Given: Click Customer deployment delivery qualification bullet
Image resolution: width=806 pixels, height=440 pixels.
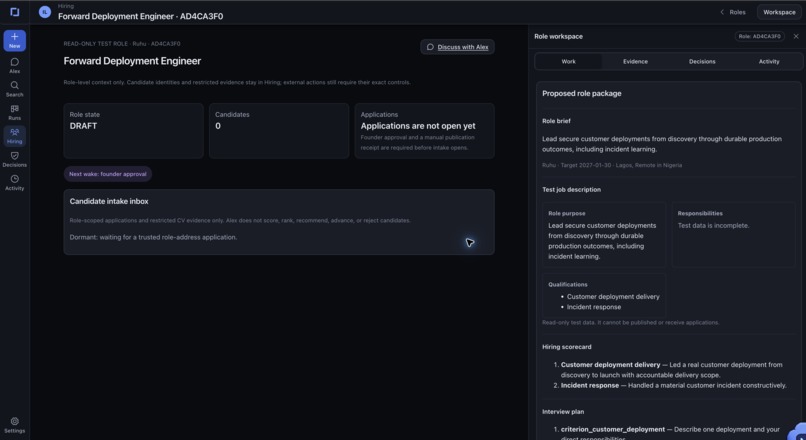Looking at the screenshot, I should (x=613, y=297).
